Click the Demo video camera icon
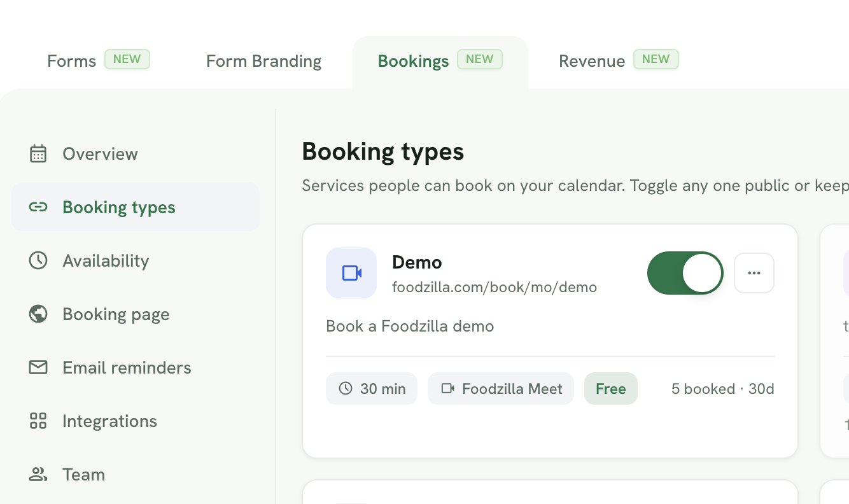The image size is (849, 504). click(x=351, y=273)
